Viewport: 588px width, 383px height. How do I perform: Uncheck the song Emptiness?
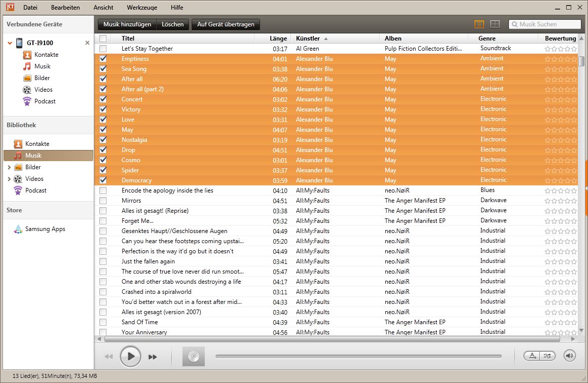click(x=103, y=59)
